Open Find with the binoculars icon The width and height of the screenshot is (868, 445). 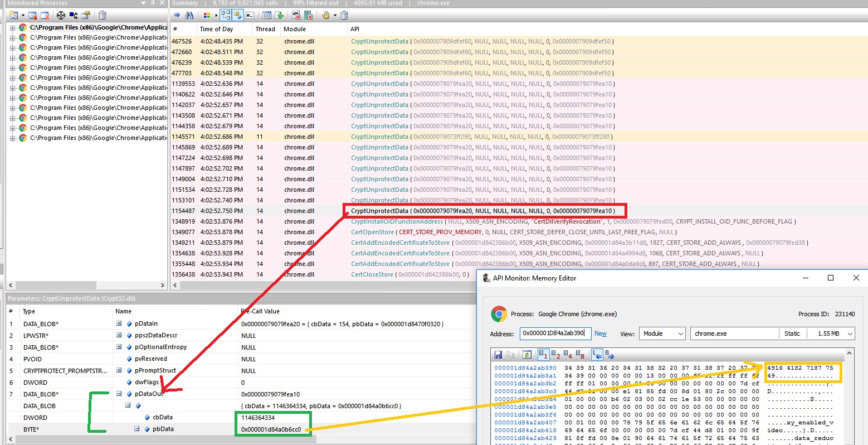[189, 15]
